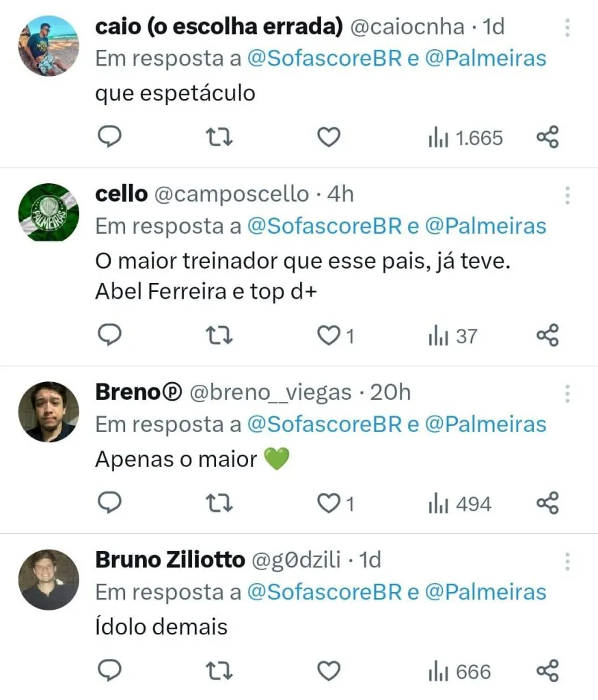
Task: Retweet caio's "que espetáculo" tweet
Action: (219, 138)
